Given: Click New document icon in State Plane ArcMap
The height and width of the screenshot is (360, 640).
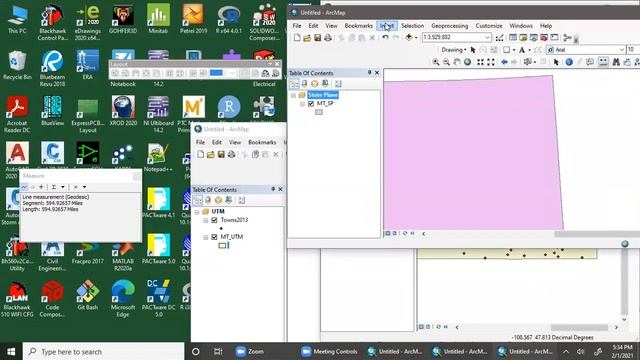Looking at the screenshot, I should click(297, 38).
